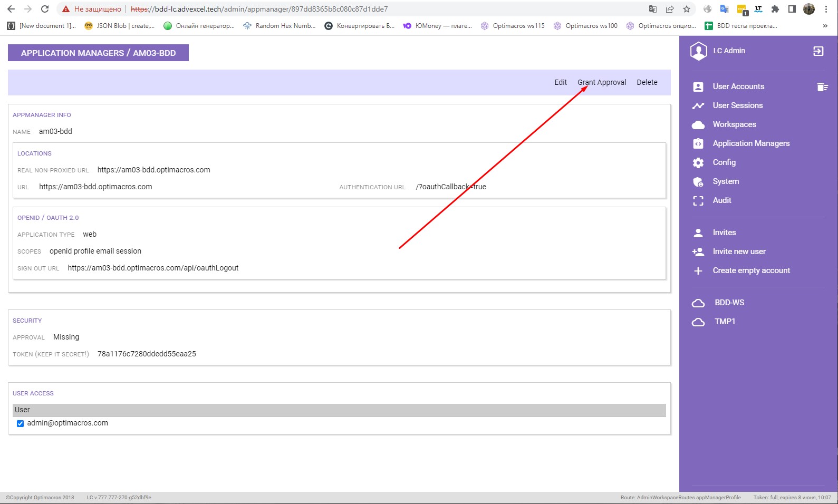Click the trash list icon beside User Accounts

click(822, 87)
